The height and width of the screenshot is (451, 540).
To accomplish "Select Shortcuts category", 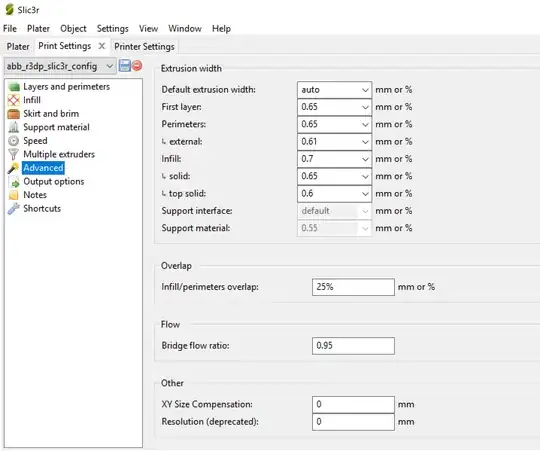I will point(42,209).
